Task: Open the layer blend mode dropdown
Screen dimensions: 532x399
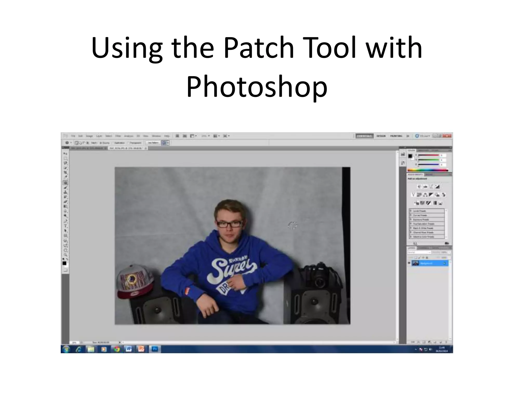Action: click(419, 252)
